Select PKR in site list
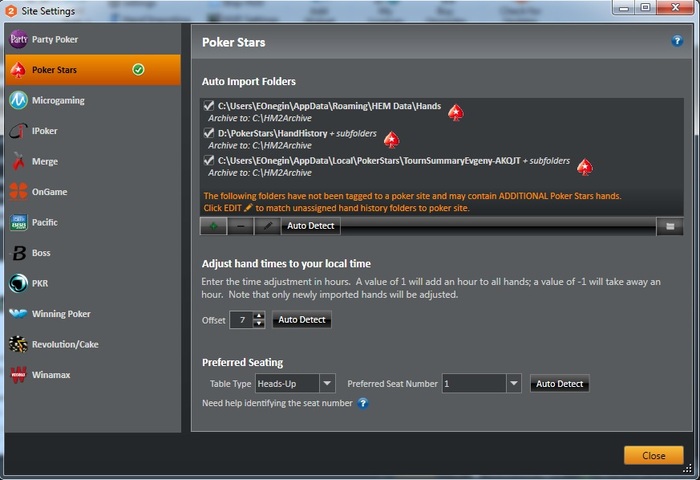Screen dimensions: 700x480 pyautogui.click(x=93, y=283)
